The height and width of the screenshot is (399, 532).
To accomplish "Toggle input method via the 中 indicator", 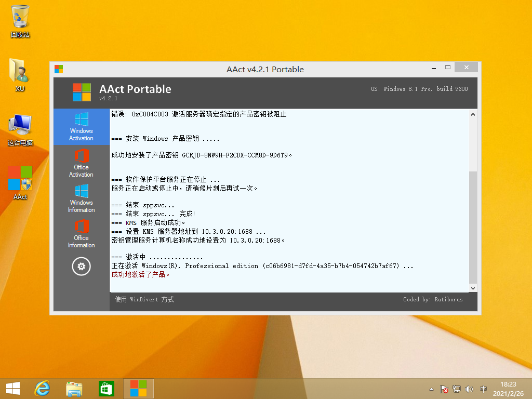I will pyautogui.click(x=483, y=388).
